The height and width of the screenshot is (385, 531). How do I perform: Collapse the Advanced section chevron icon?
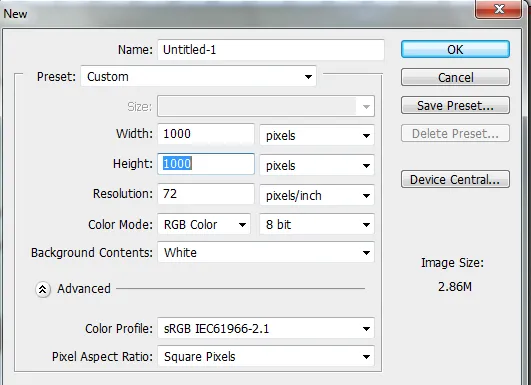point(43,289)
